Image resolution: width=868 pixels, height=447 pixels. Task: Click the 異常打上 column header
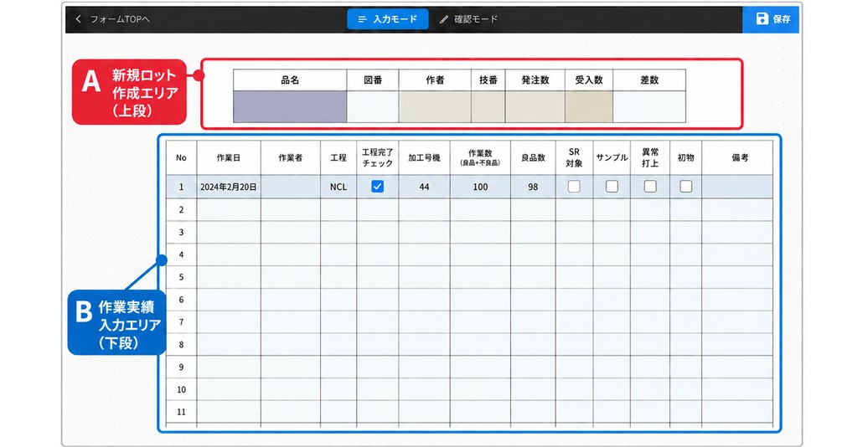coord(650,157)
